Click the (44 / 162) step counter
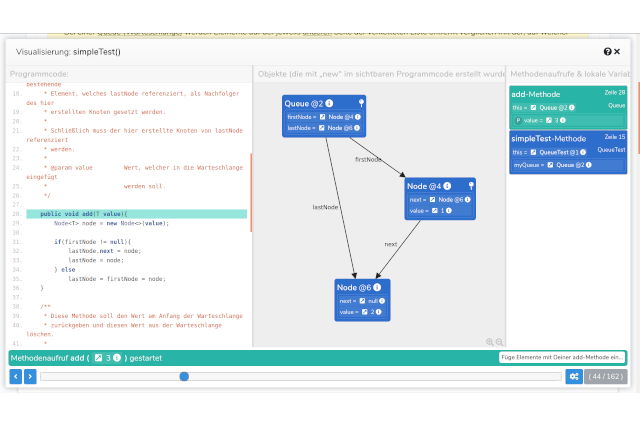640x426 pixels. [606, 376]
